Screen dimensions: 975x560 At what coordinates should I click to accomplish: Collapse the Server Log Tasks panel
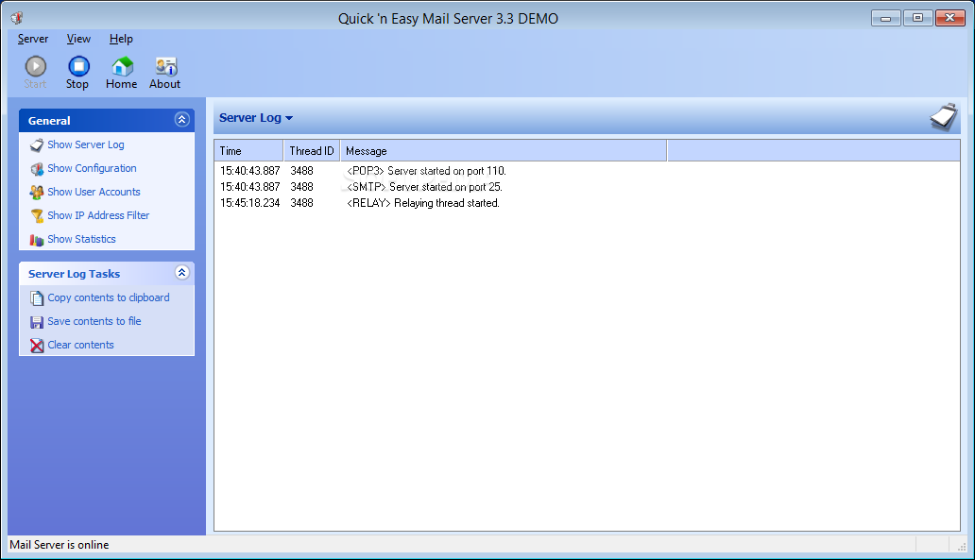181,272
